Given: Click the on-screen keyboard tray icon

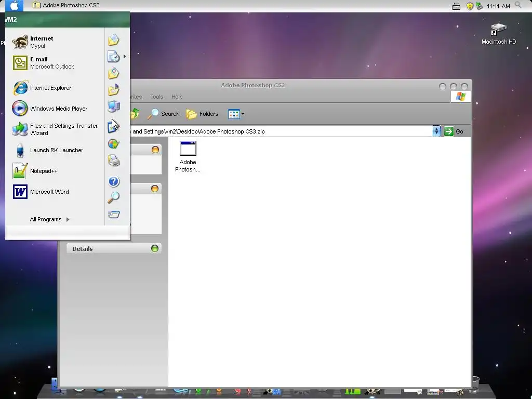Looking at the screenshot, I should (x=456, y=6).
